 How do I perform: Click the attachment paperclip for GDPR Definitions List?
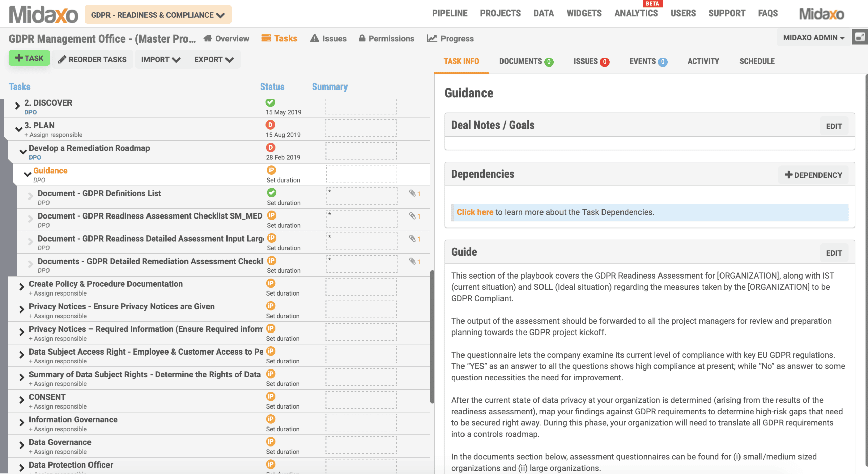click(412, 193)
